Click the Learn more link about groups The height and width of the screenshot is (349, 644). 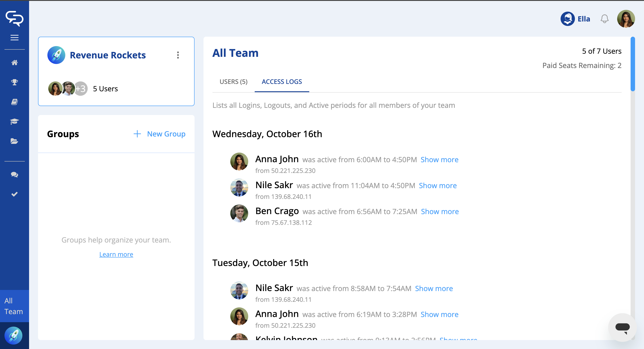tap(116, 254)
